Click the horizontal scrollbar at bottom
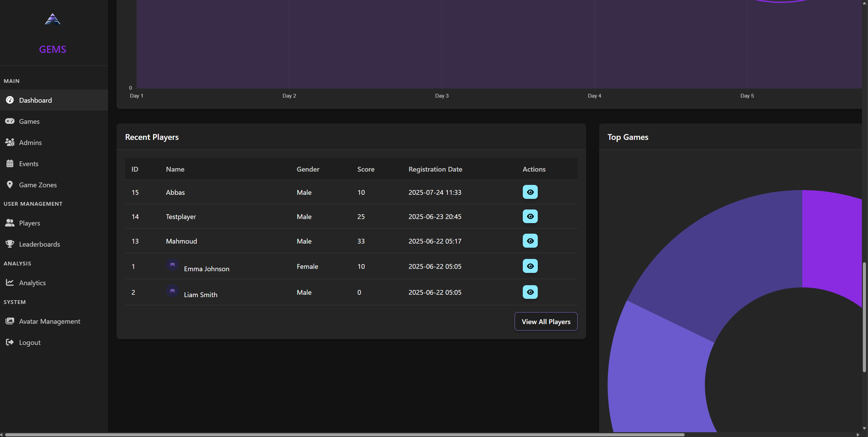868x437 pixels. (x=344, y=435)
